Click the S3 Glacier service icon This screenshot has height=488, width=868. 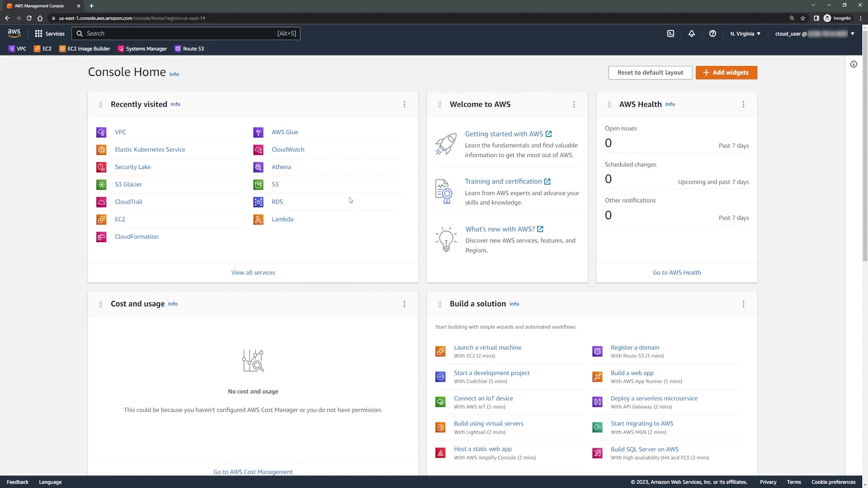coord(101,185)
